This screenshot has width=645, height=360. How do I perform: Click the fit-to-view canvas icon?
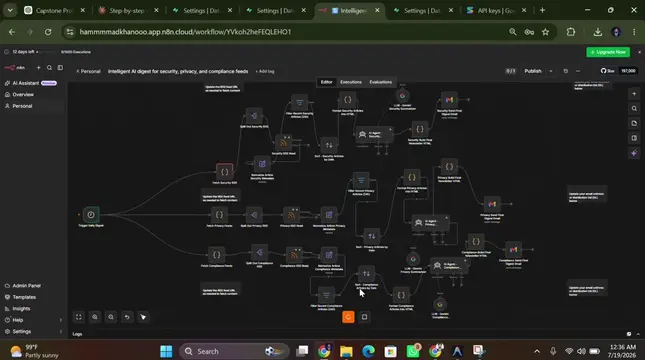coord(79,317)
